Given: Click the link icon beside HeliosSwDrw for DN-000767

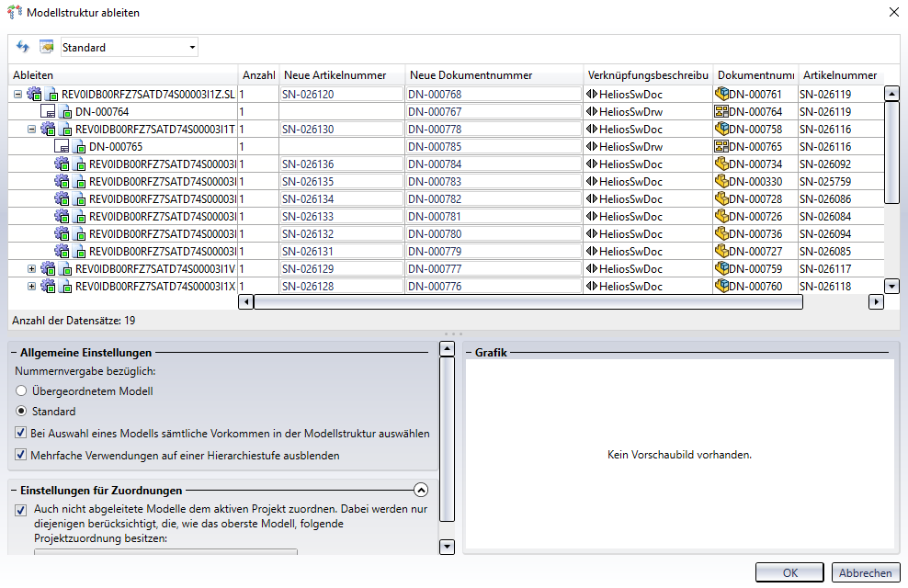Looking at the screenshot, I should [592, 111].
